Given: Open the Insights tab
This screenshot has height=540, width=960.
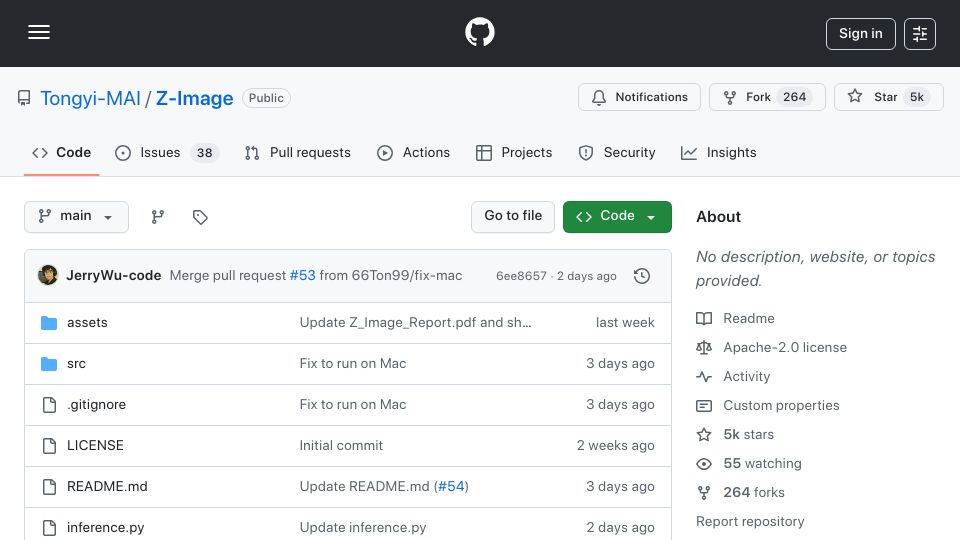Looking at the screenshot, I should tap(719, 152).
